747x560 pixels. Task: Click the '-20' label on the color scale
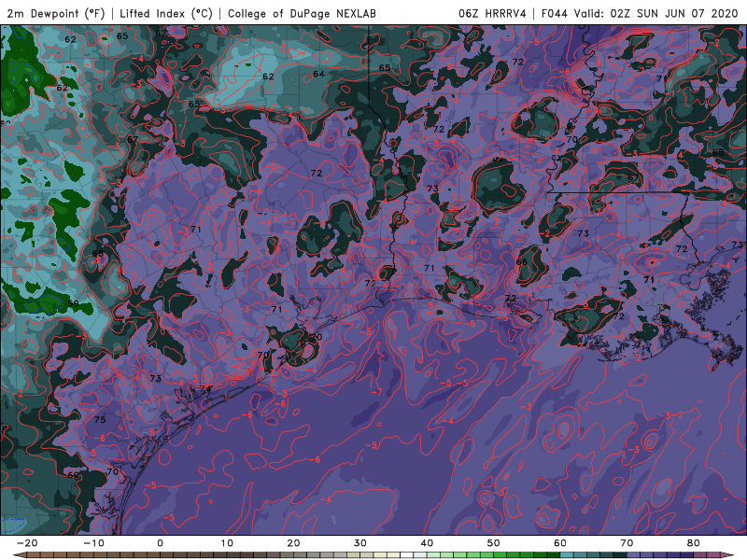coord(27,543)
